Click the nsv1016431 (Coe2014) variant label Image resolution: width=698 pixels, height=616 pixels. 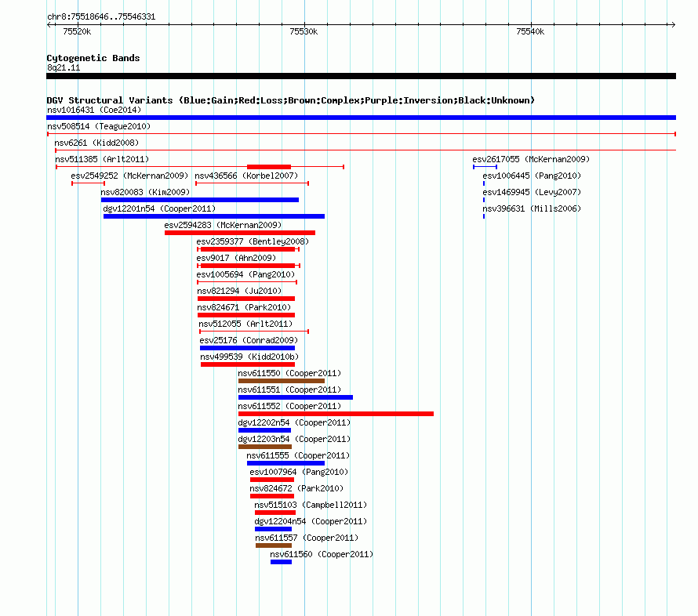[x=94, y=110]
